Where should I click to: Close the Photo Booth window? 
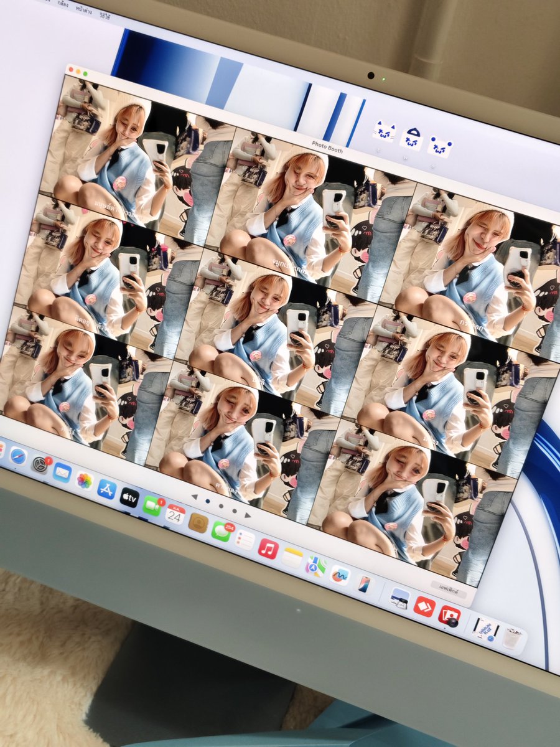[70, 68]
